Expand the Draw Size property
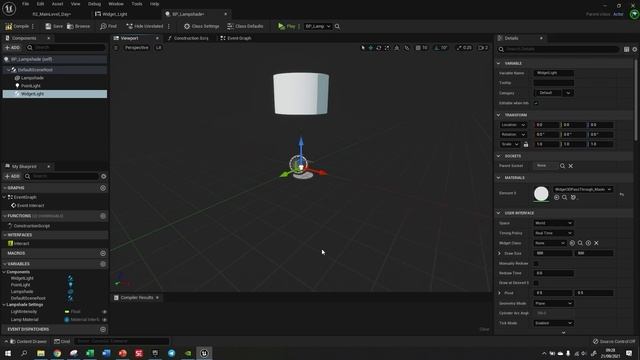The image size is (640, 360). click(x=499, y=253)
